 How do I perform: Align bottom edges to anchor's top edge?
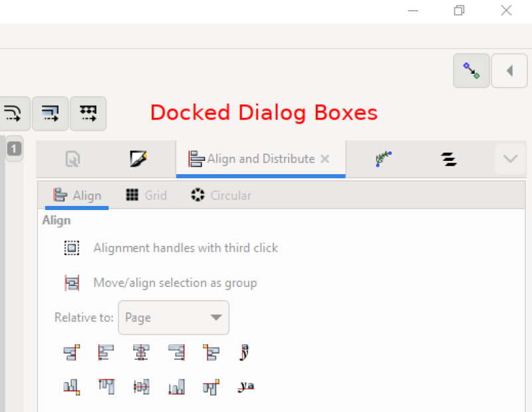(72, 387)
